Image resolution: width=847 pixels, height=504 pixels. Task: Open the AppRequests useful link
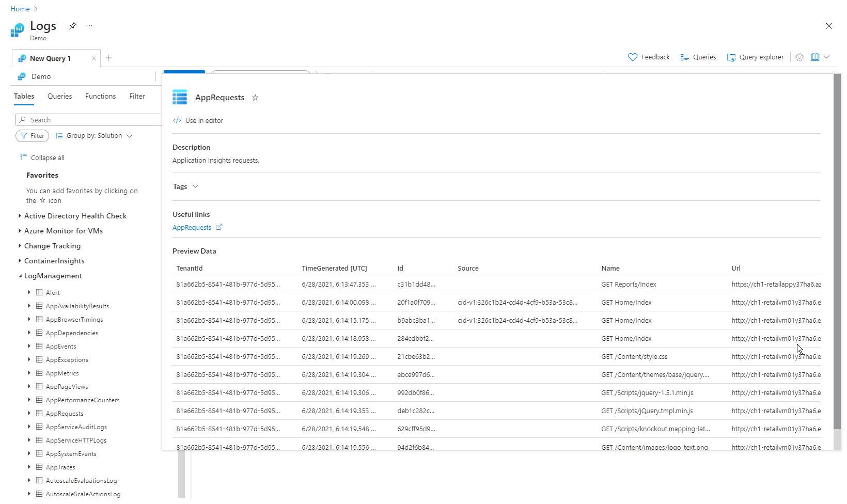pyautogui.click(x=192, y=228)
